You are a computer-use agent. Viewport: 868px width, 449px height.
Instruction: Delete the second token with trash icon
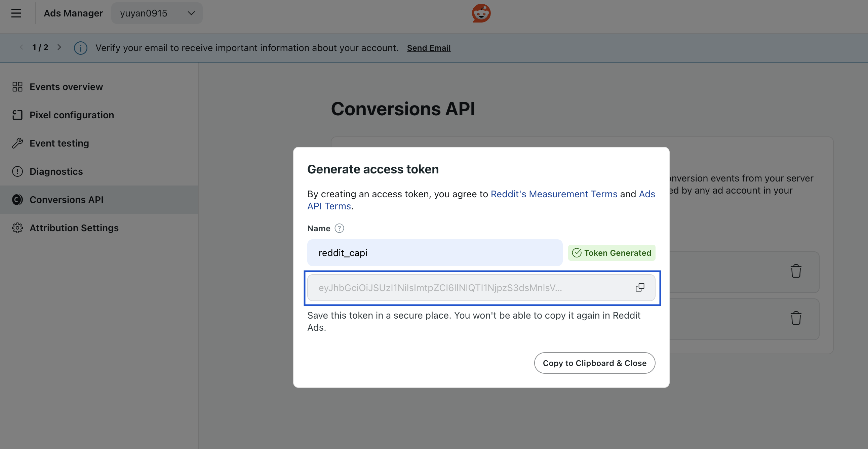coord(796,318)
